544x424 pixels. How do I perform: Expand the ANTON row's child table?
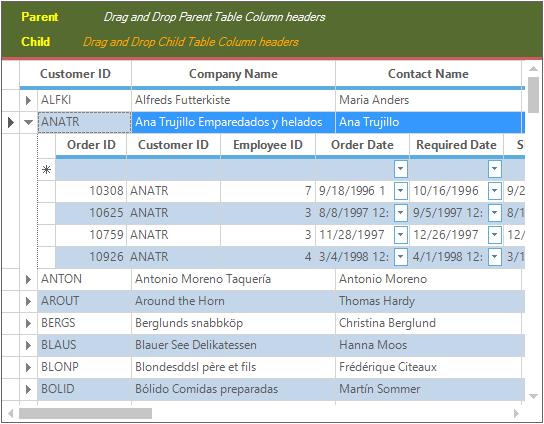point(28,279)
